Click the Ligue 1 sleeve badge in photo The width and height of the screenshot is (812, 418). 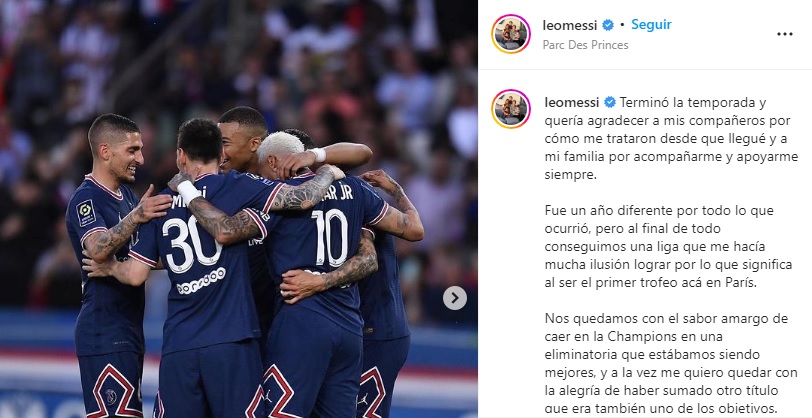[86, 213]
